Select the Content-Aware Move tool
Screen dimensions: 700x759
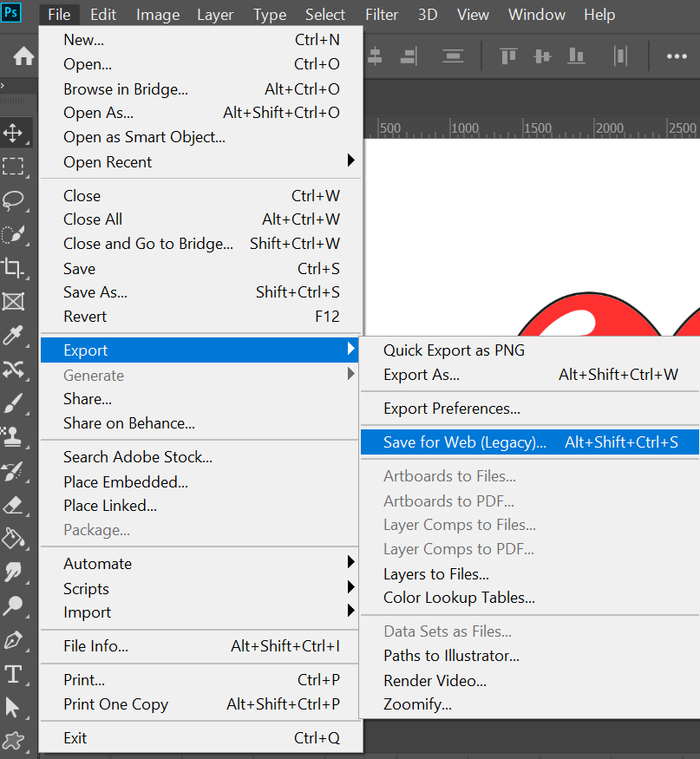point(13,370)
